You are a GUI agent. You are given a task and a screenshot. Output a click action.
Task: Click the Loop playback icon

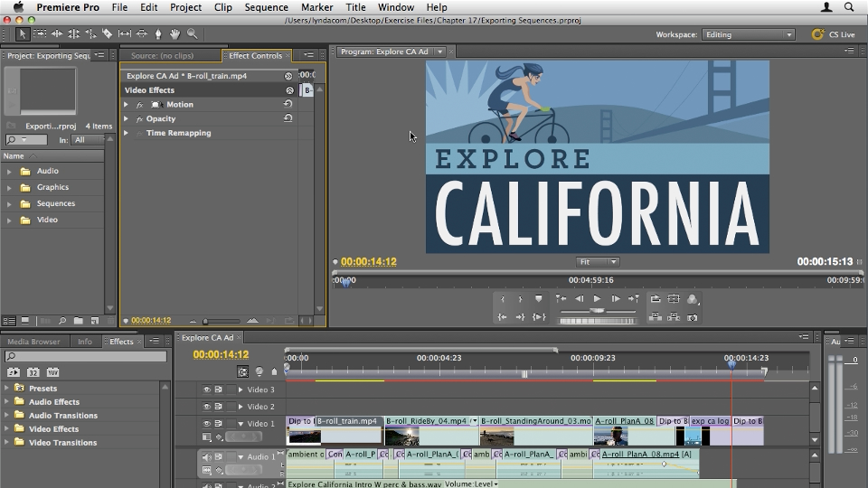point(656,299)
